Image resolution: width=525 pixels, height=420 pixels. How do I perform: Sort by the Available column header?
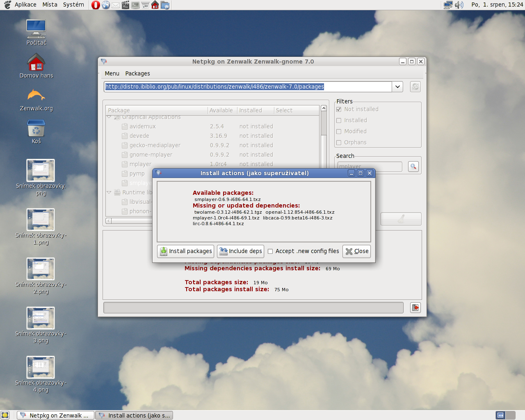coord(222,110)
